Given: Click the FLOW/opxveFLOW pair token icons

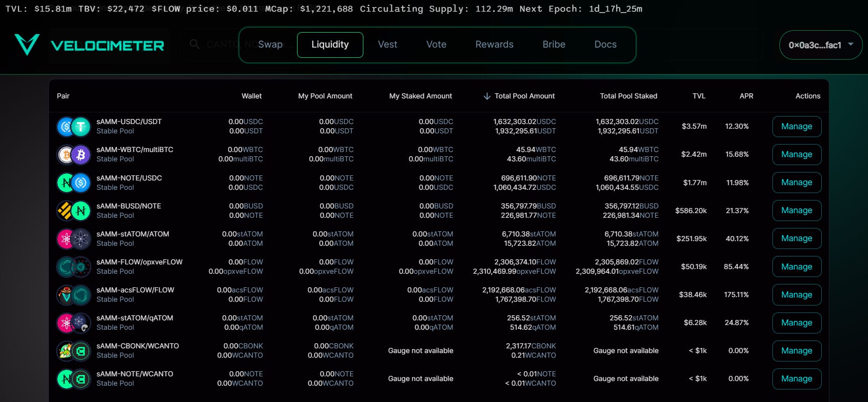Looking at the screenshot, I should point(74,266).
